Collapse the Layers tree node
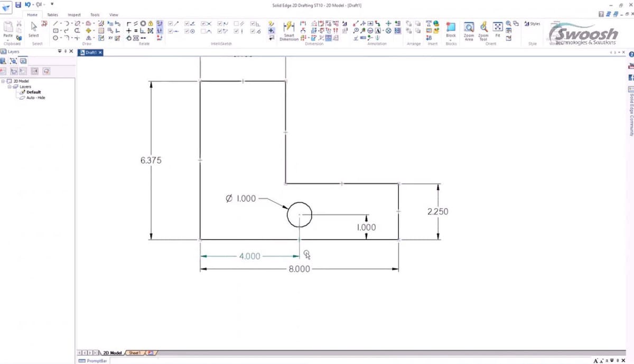This screenshot has width=634, height=364. pyautogui.click(x=9, y=87)
